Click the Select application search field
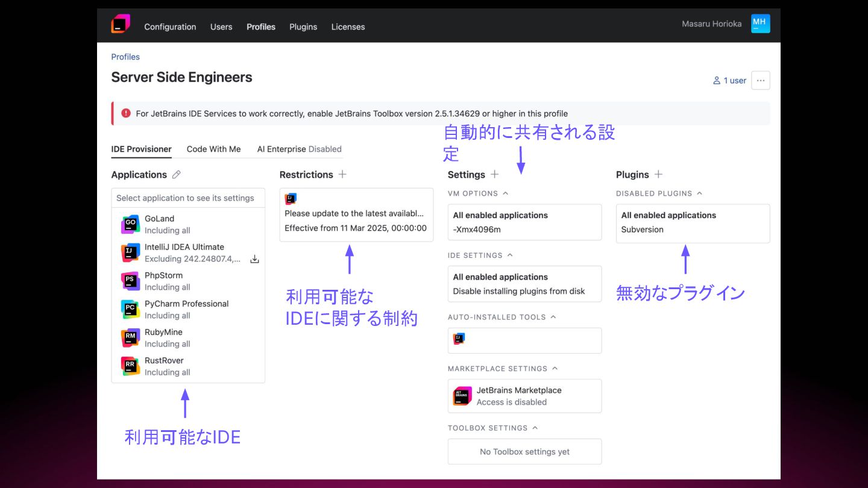Image resolution: width=868 pixels, height=488 pixels. [x=188, y=198]
